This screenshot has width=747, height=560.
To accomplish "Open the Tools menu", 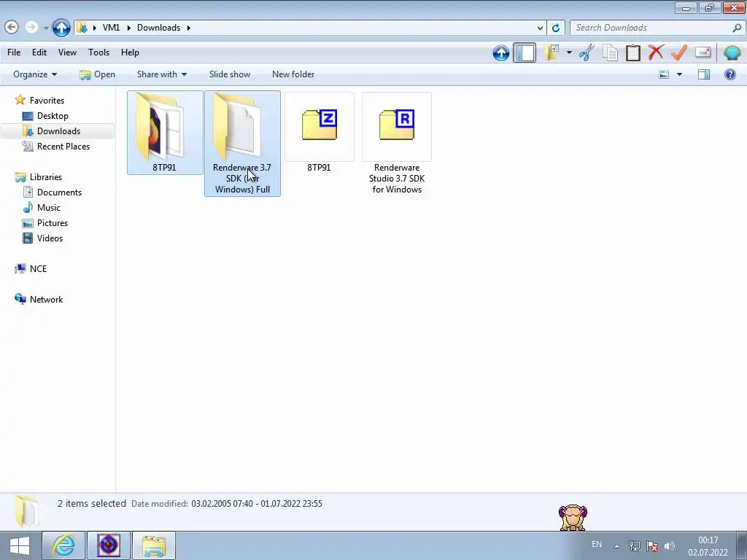I will point(98,52).
